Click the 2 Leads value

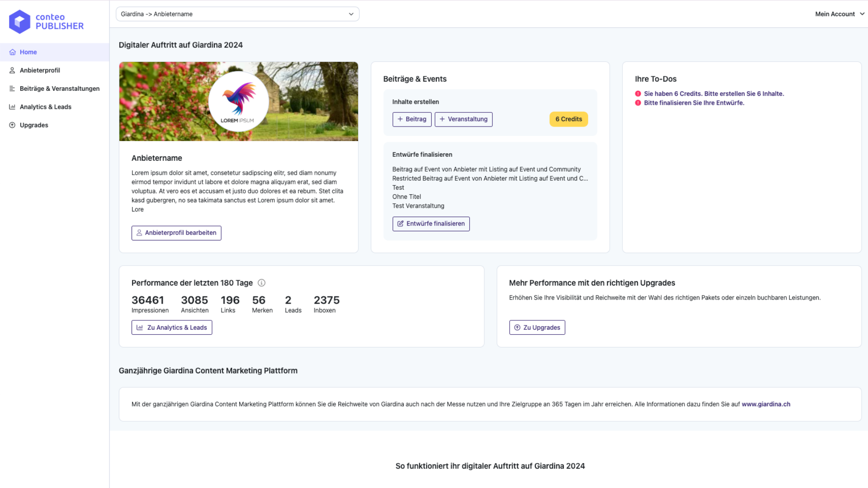(288, 300)
